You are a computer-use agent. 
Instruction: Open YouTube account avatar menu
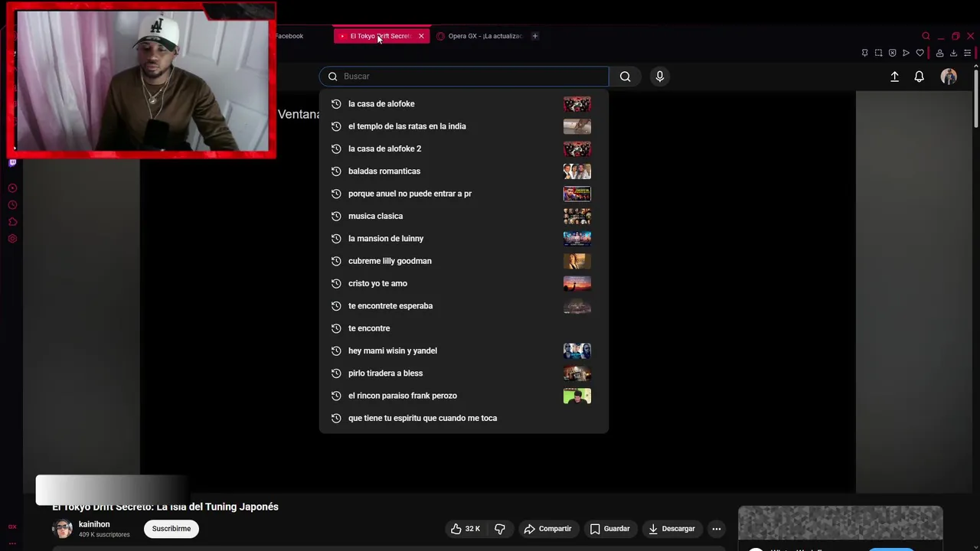pyautogui.click(x=949, y=77)
